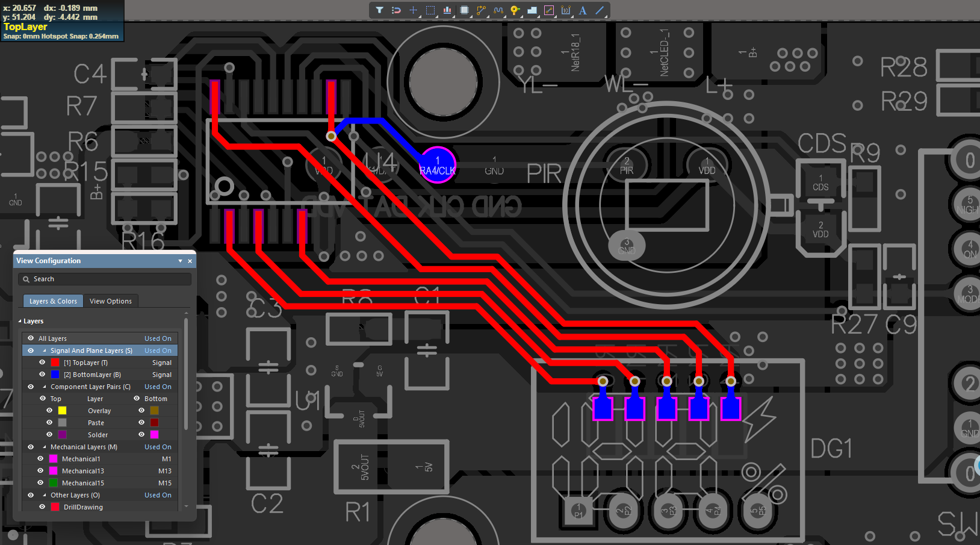Toggle eye for Mechanical1 layer
Screen dimensions: 980x545
[40, 459]
